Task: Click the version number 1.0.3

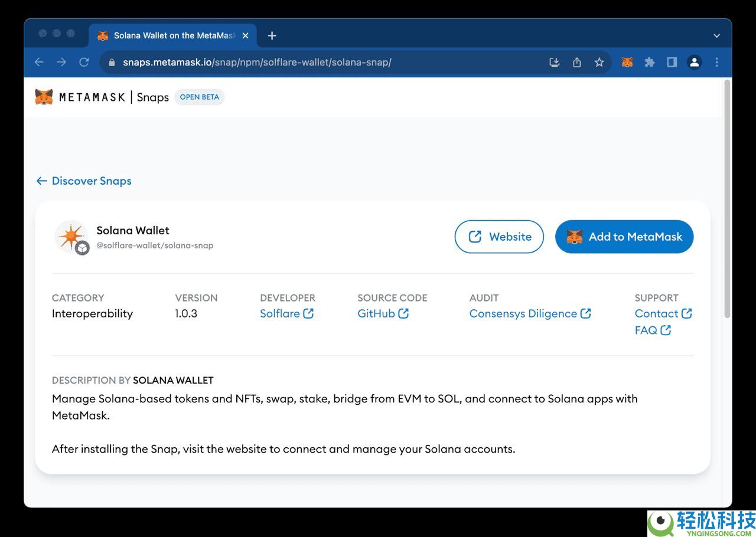Action: click(x=186, y=313)
